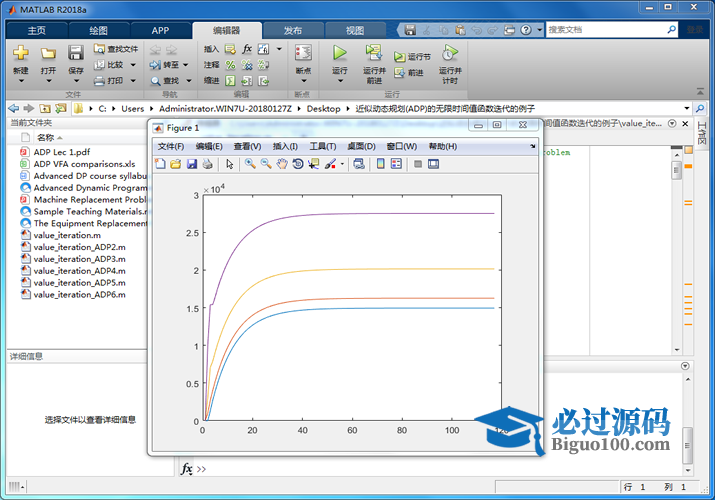Click the Save (保存) floppy icon
This screenshot has width=715, height=500.
pos(76,53)
